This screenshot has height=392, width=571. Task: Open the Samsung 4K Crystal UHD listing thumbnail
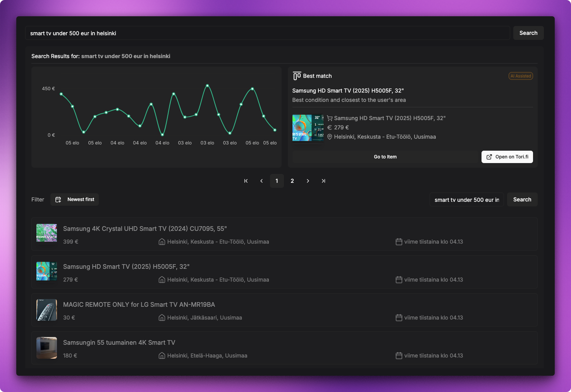[46, 233]
